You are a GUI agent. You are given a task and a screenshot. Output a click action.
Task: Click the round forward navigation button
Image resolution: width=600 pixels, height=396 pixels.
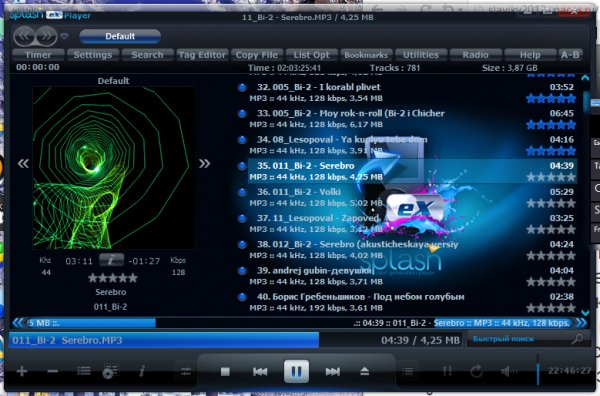pyautogui.click(x=46, y=36)
